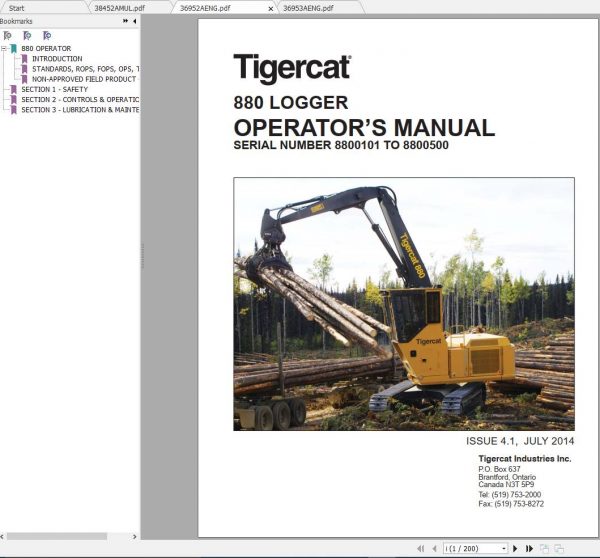The height and width of the screenshot is (558, 600).
Task: Open the NON-APPROVED FIELD PRODUCT bookmark
Action: (84, 79)
